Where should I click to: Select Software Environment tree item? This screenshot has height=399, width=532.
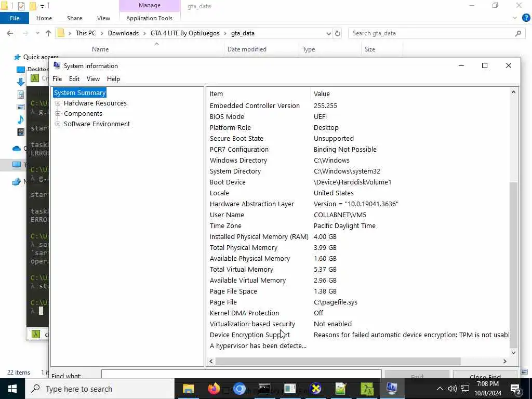click(97, 124)
